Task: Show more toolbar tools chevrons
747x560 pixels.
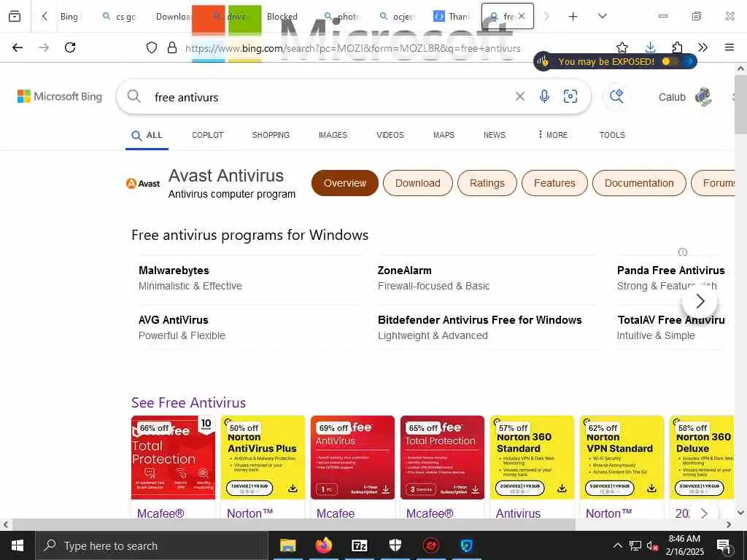Action: tap(703, 47)
